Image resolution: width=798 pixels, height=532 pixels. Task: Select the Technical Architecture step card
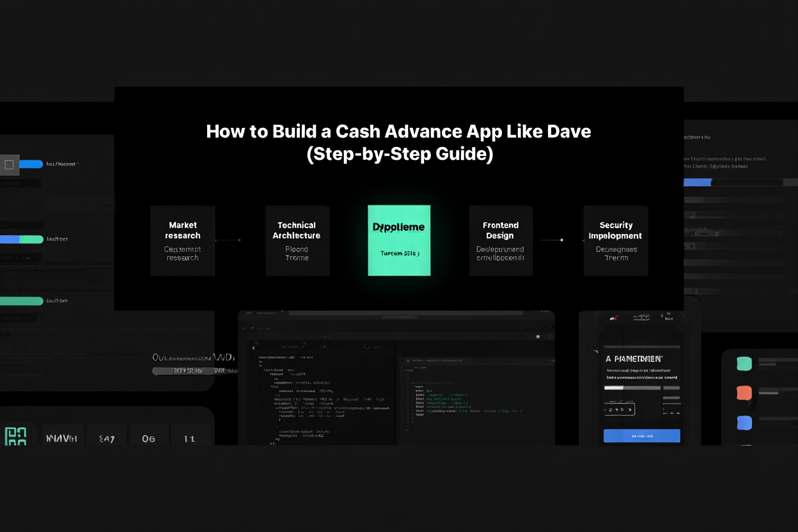297,240
